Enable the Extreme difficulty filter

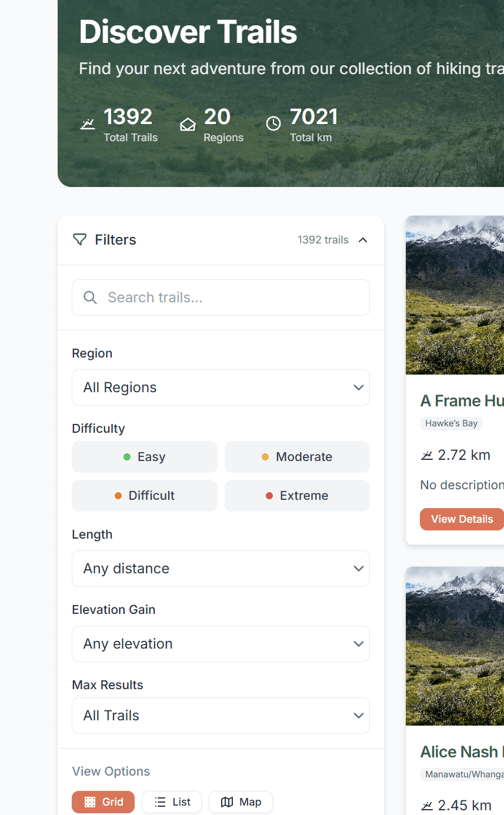(297, 496)
